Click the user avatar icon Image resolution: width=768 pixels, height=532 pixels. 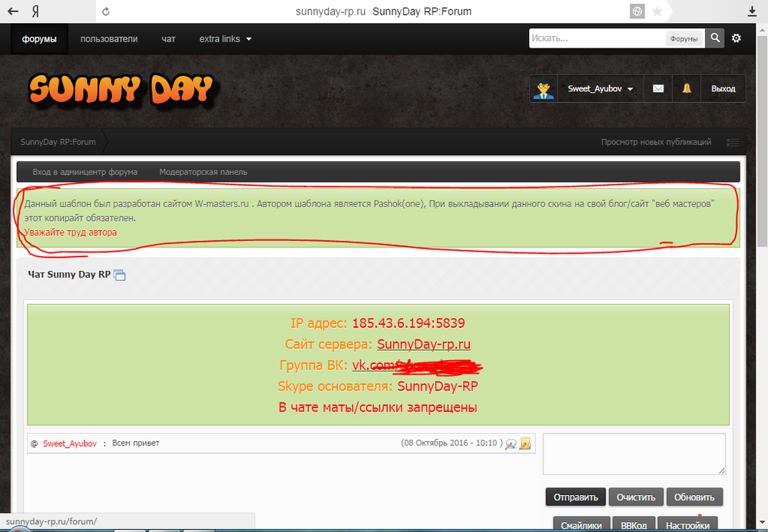[x=545, y=89]
